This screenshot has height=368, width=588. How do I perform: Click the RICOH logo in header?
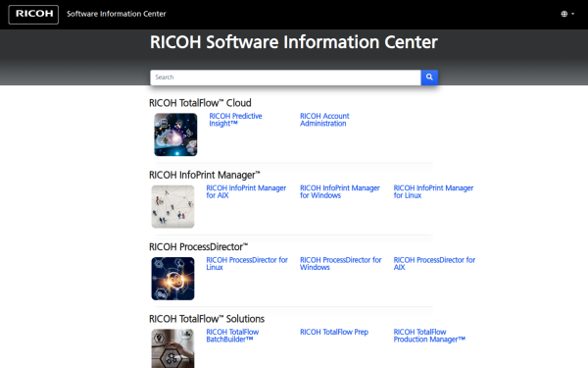[x=33, y=15]
